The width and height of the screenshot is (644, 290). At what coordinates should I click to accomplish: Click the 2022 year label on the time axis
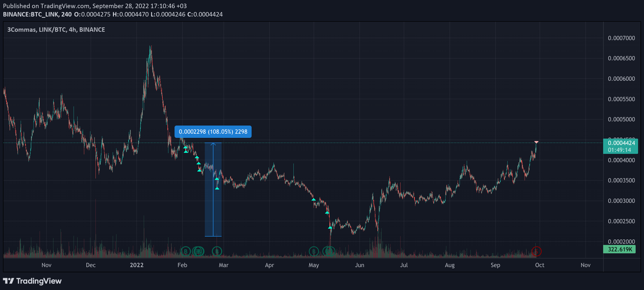tap(137, 265)
